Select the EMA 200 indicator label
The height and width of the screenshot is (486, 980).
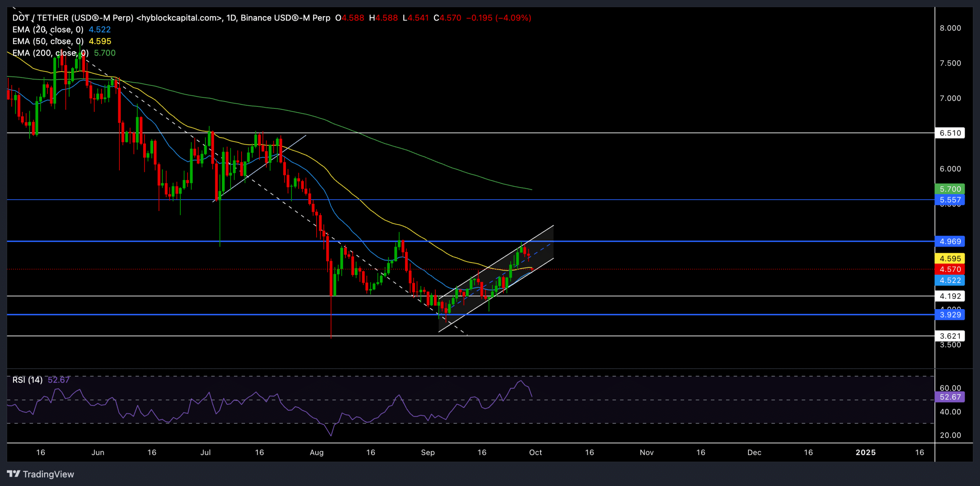click(x=51, y=53)
